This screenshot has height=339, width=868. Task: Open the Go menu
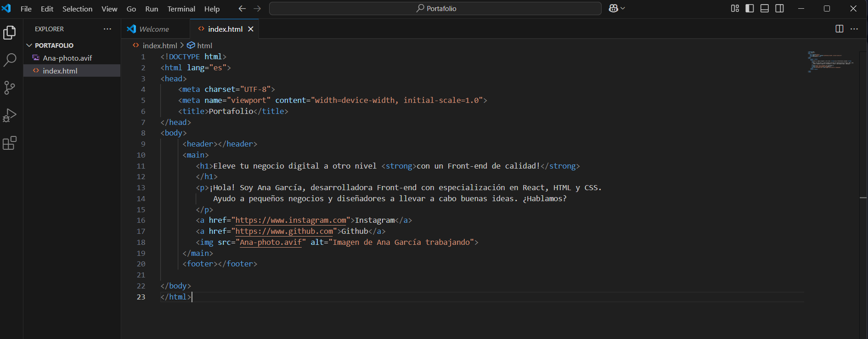pos(131,9)
